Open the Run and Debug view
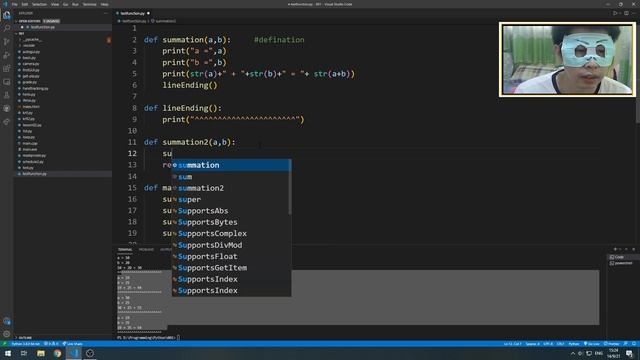640x360 pixels. 7,55
